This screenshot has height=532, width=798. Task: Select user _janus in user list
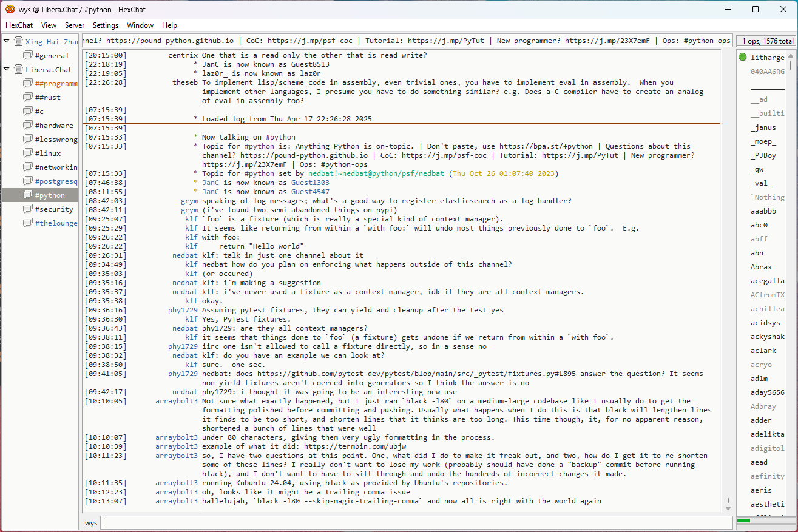point(763,127)
